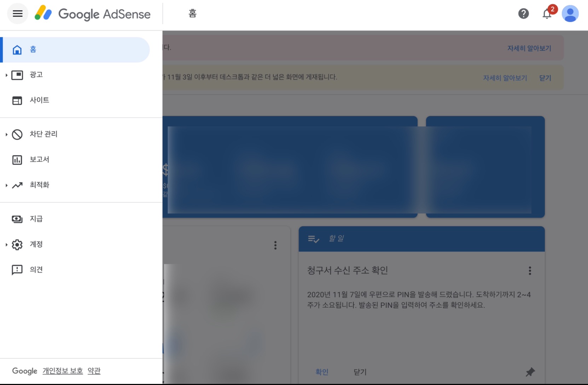Image resolution: width=588 pixels, height=385 pixels.
Task: Click the 의견 feedback icon
Action: coord(17,270)
